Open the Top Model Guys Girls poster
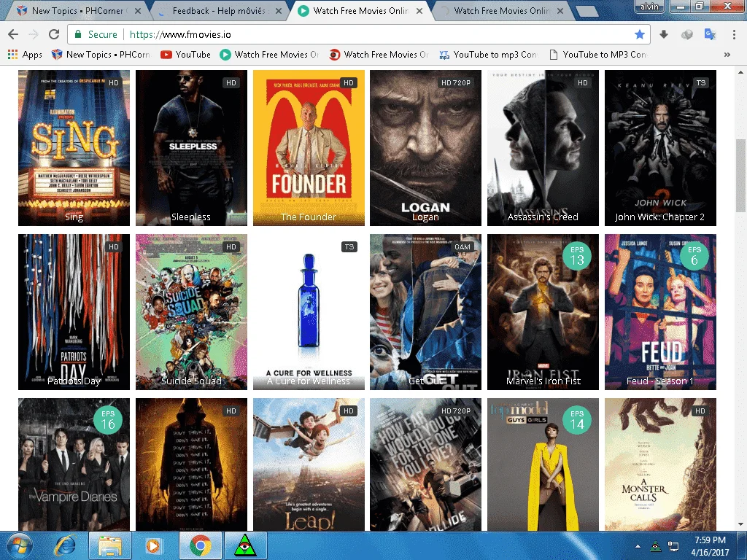Screen dimensions: 747x560 pos(543,464)
